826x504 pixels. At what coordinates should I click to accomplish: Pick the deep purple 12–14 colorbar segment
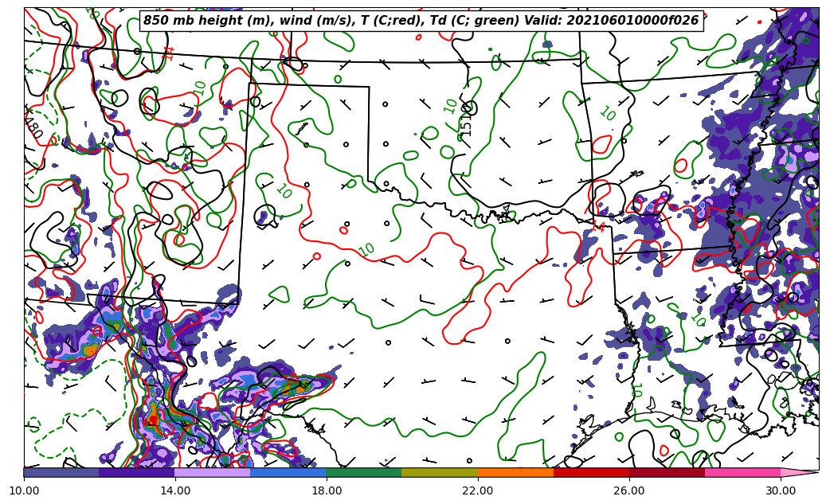click(x=136, y=472)
